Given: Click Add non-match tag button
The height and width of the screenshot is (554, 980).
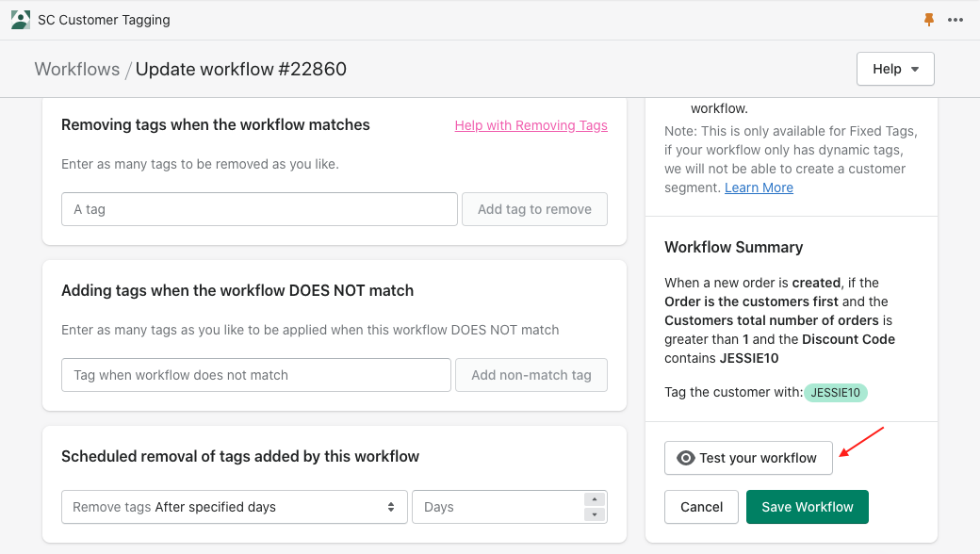Looking at the screenshot, I should tap(531, 375).
